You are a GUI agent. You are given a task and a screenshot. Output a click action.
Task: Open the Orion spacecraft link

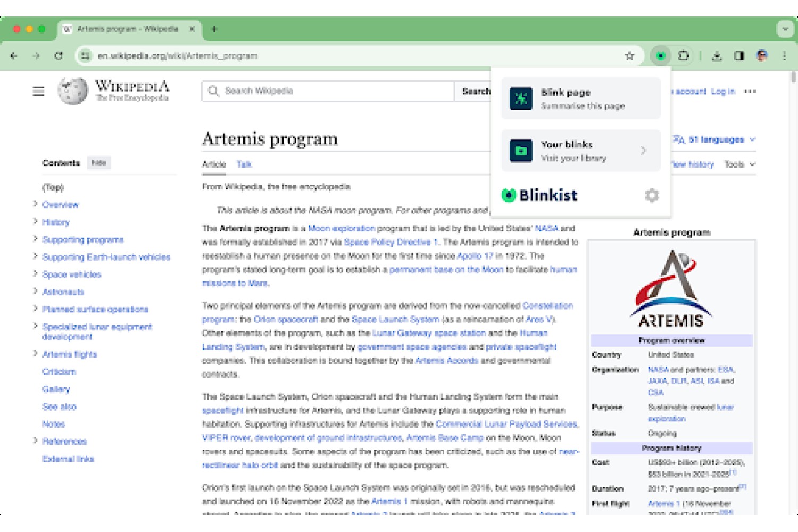point(286,320)
